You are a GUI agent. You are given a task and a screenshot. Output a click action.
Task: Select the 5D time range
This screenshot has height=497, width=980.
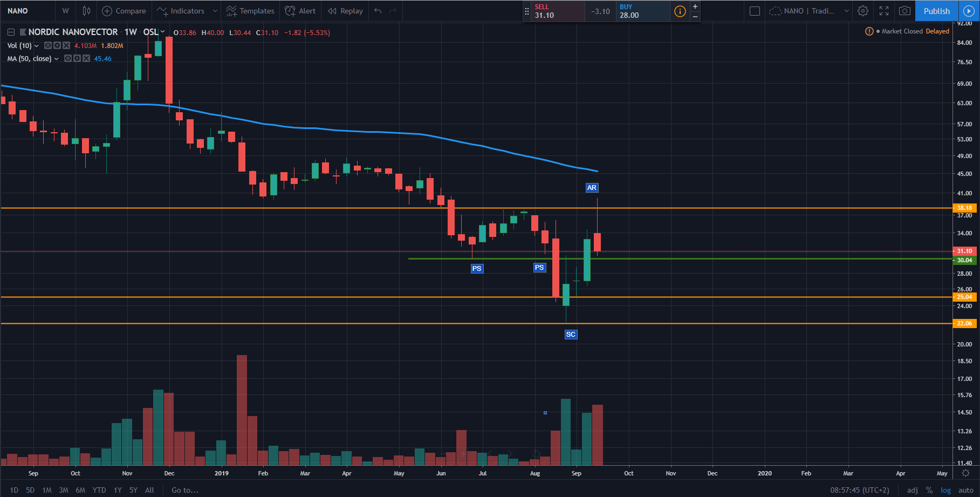click(x=30, y=490)
